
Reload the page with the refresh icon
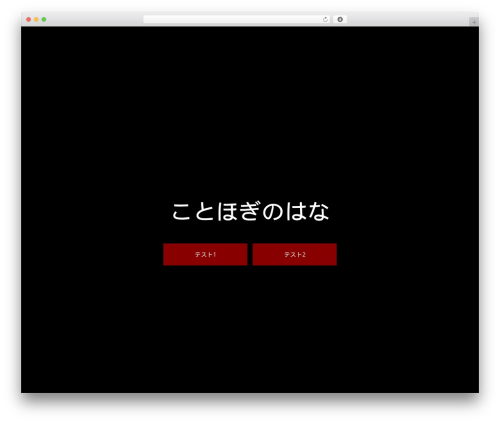pos(325,19)
